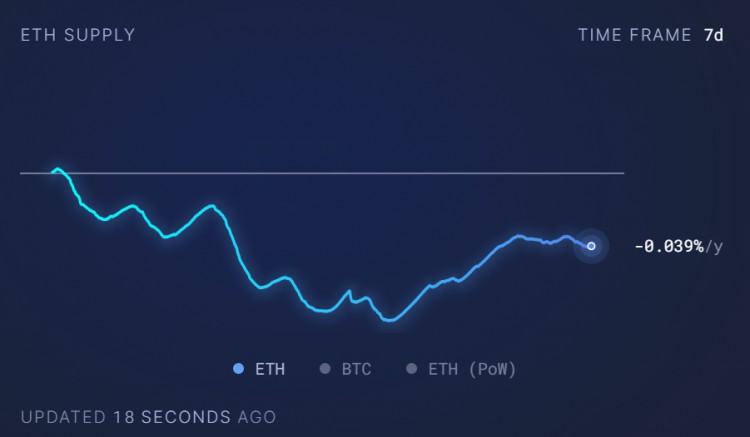Image resolution: width=750 pixels, height=437 pixels.
Task: Click the glowing endpoint marker on the chart
Action: pos(591,245)
